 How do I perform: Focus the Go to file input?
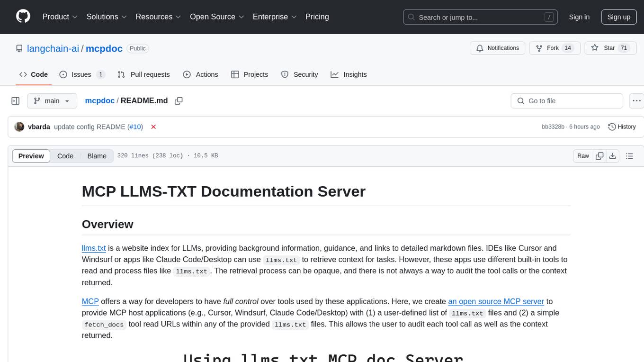[567, 101]
